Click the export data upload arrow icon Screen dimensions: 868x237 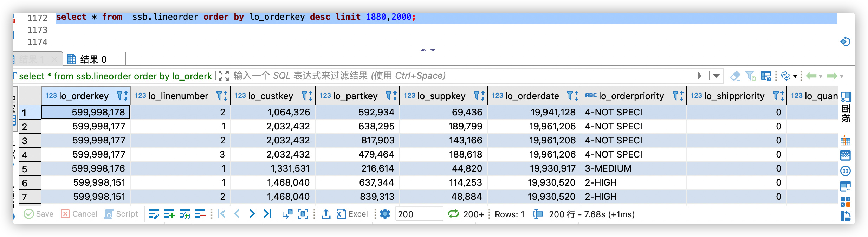(x=326, y=214)
